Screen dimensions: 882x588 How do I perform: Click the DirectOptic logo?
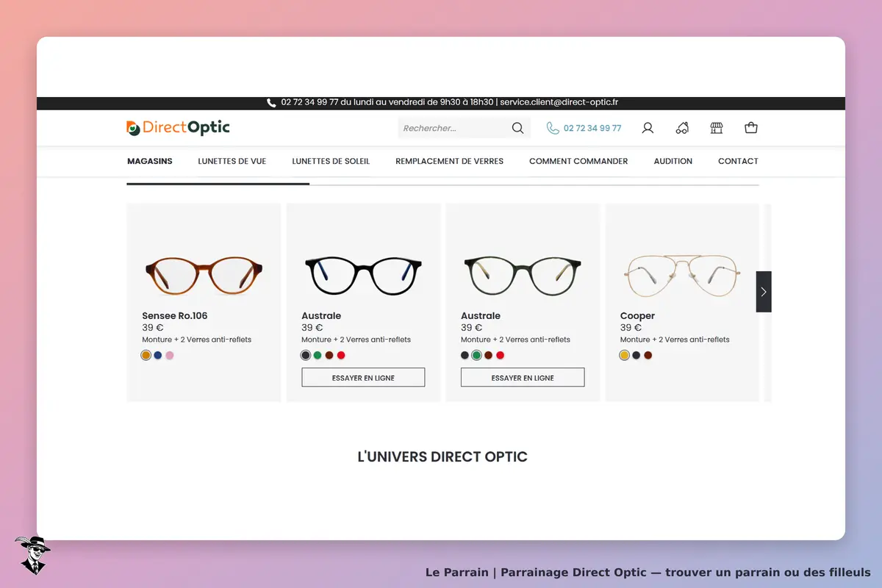point(178,128)
